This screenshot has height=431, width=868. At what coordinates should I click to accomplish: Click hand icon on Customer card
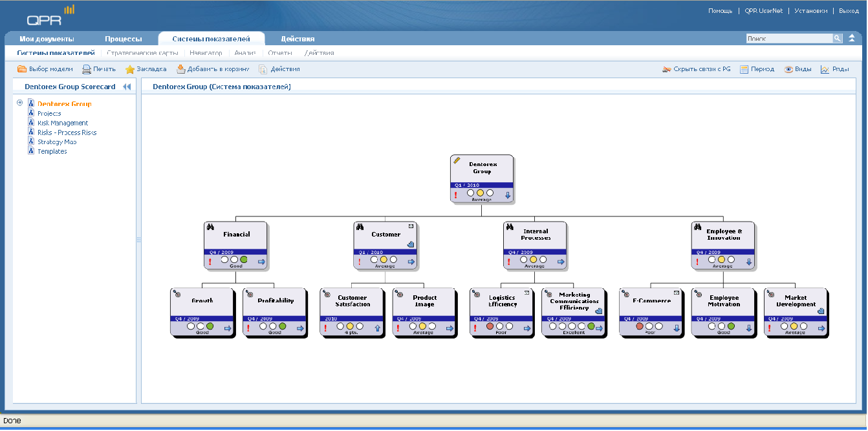411,244
